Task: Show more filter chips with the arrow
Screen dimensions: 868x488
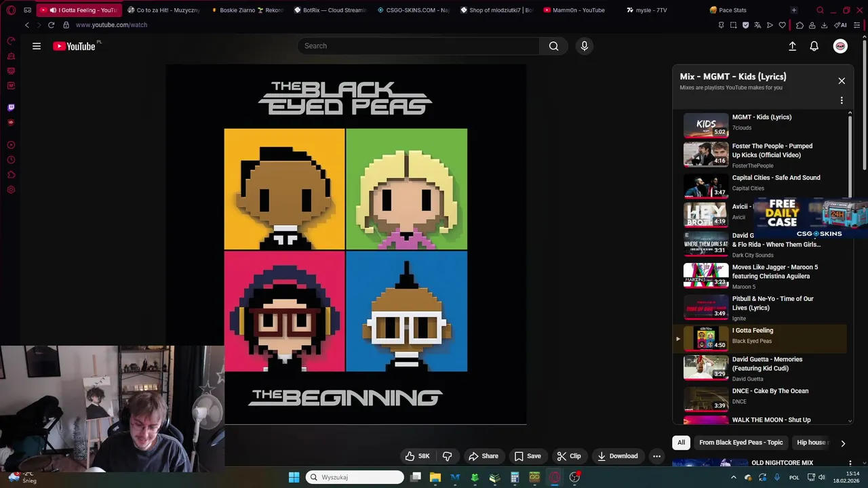Action: coord(843,443)
